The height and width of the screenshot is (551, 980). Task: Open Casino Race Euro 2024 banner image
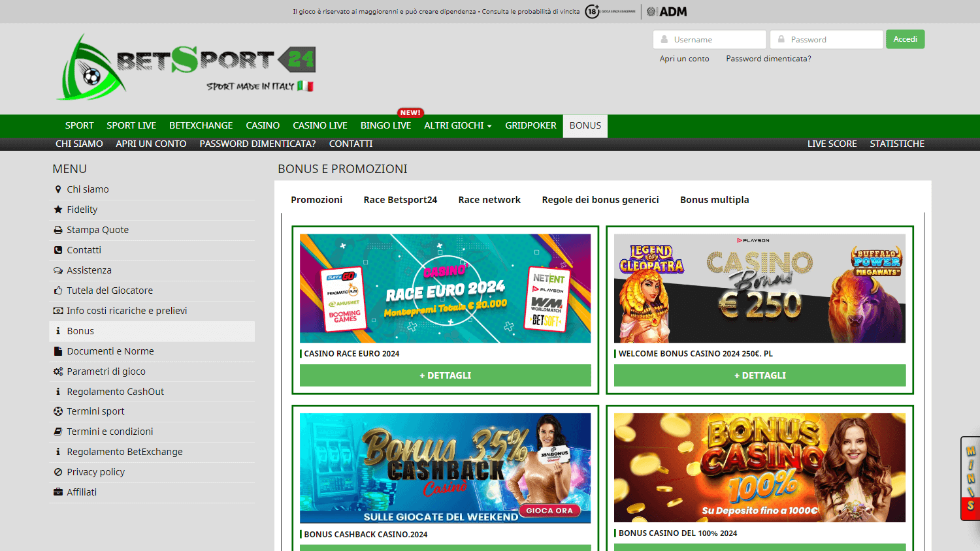coord(446,289)
